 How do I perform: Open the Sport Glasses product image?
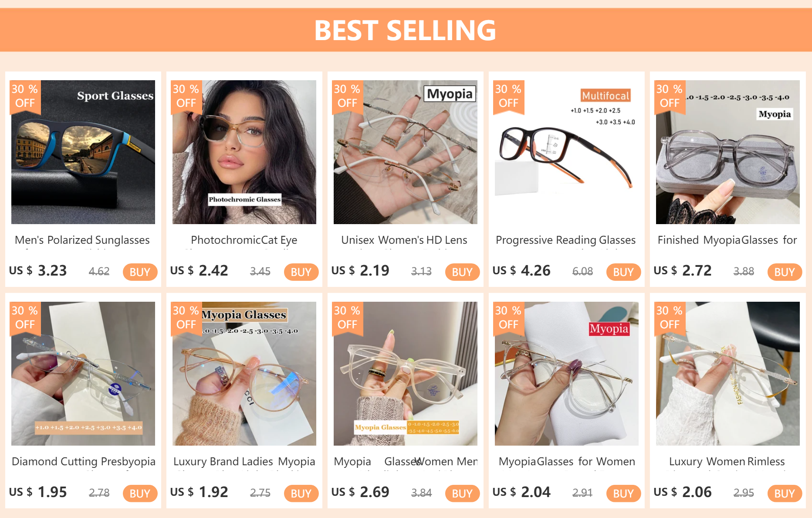(83, 152)
